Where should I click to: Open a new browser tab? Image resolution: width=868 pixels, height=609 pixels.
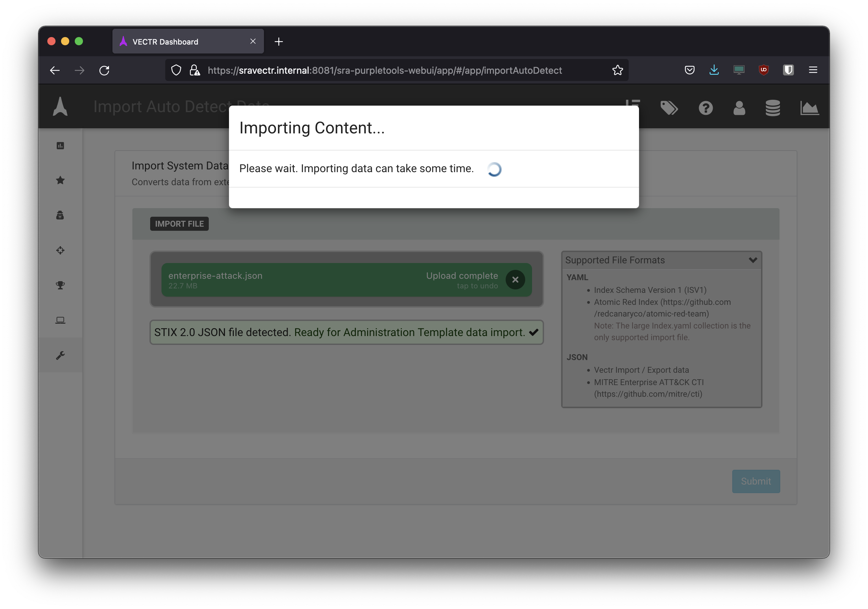pyautogui.click(x=279, y=41)
